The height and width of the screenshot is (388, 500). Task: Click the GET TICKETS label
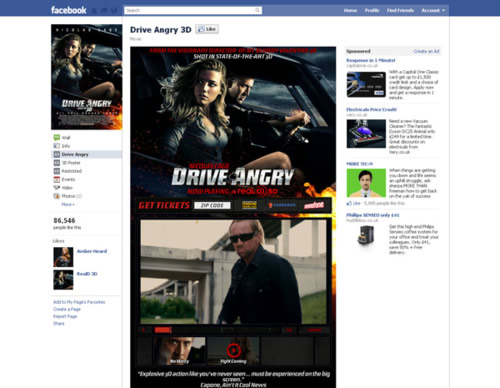pyautogui.click(x=164, y=205)
